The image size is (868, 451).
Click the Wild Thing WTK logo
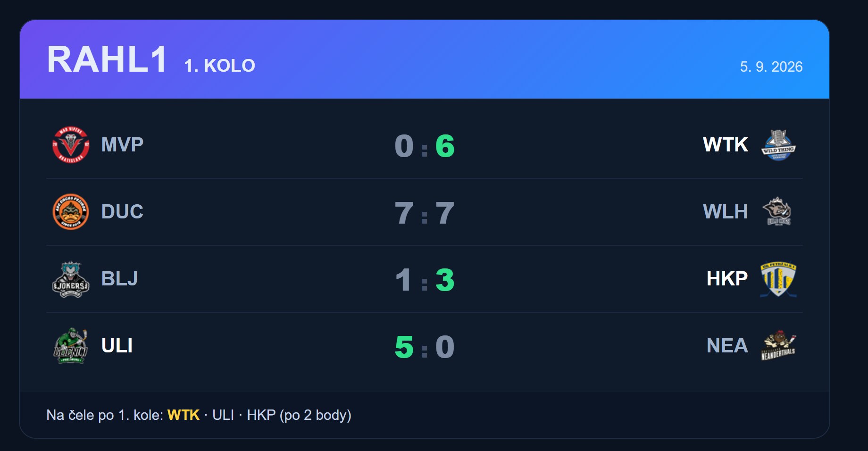click(778, 145)
